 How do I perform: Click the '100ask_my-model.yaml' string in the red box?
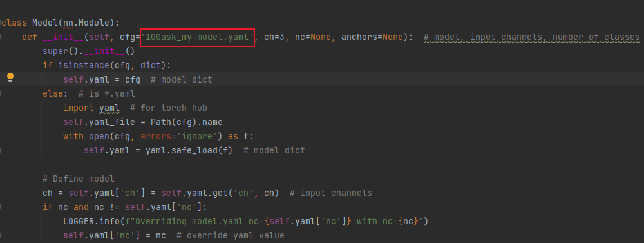click(198, 37)
